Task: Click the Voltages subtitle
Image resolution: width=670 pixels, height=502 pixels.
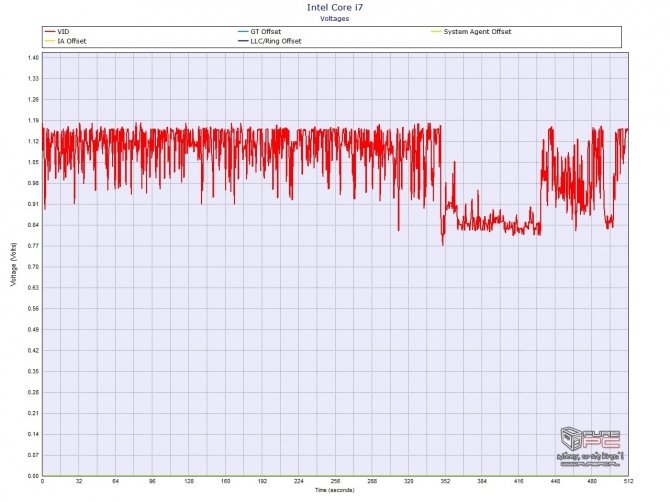Action: point(335,18)
